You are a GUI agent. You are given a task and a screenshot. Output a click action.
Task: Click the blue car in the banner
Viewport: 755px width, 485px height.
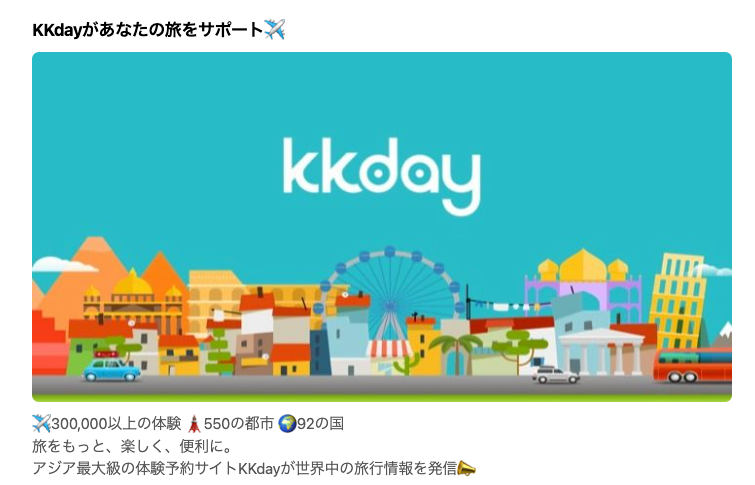click(111, 368)
